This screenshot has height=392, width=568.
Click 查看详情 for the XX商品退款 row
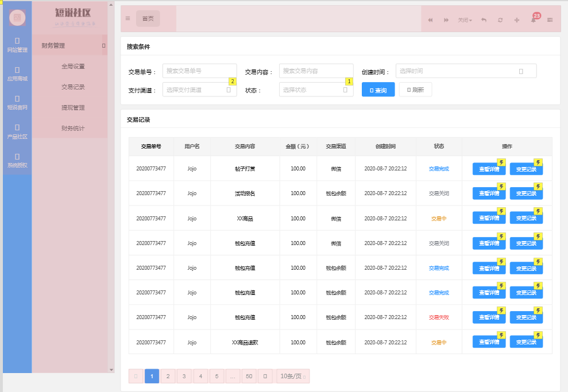pos(489,341)
